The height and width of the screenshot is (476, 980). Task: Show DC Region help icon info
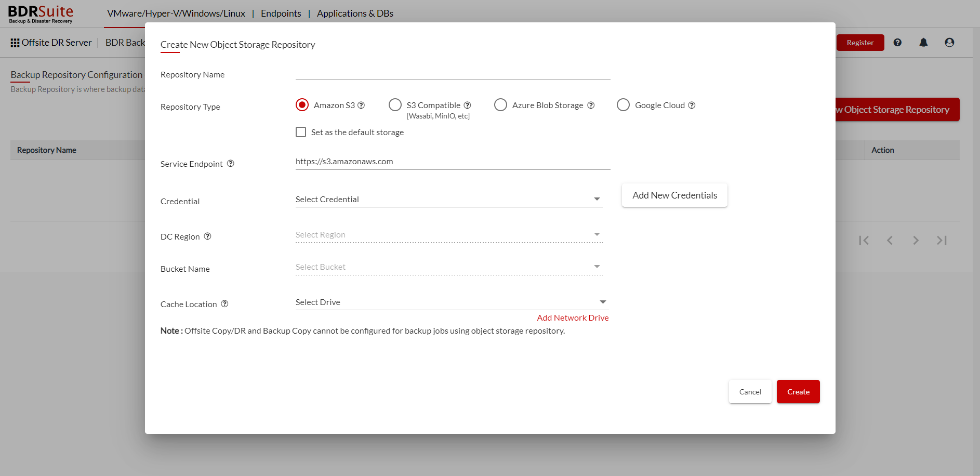pos(207,236)
